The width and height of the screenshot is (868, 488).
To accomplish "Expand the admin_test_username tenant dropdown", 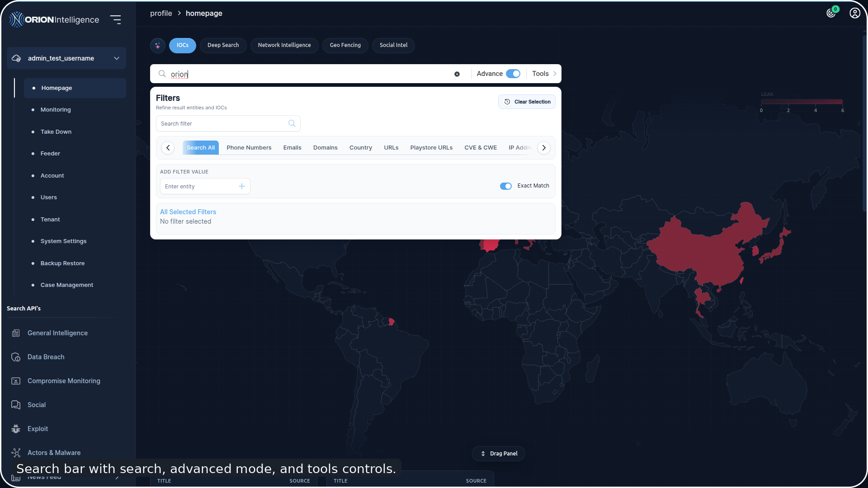I will pos(117,58).
